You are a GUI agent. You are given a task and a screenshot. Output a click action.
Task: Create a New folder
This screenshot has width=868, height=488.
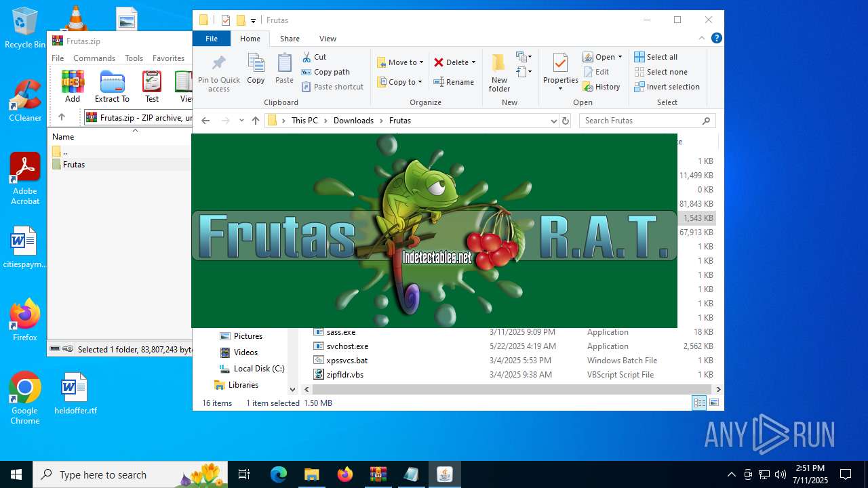click(499, 73)
